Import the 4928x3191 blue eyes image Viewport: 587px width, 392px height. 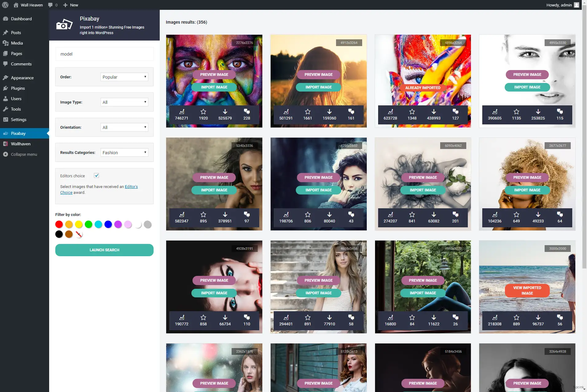214,293
